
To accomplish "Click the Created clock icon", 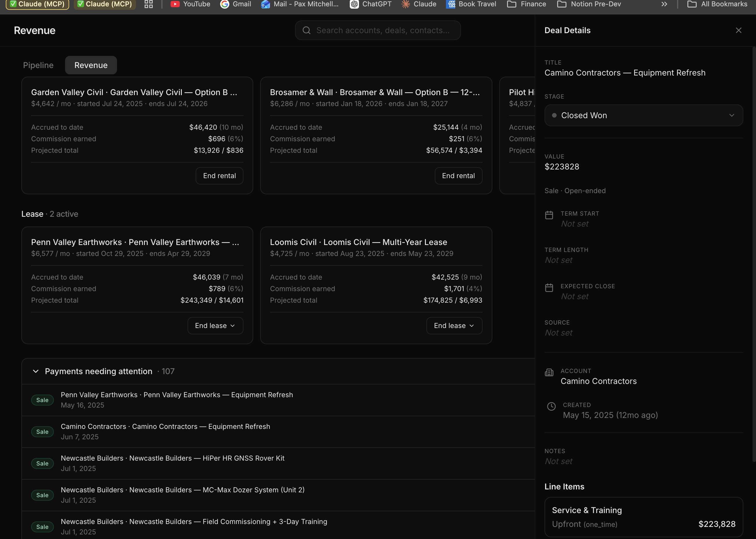I will click(551, 406).
